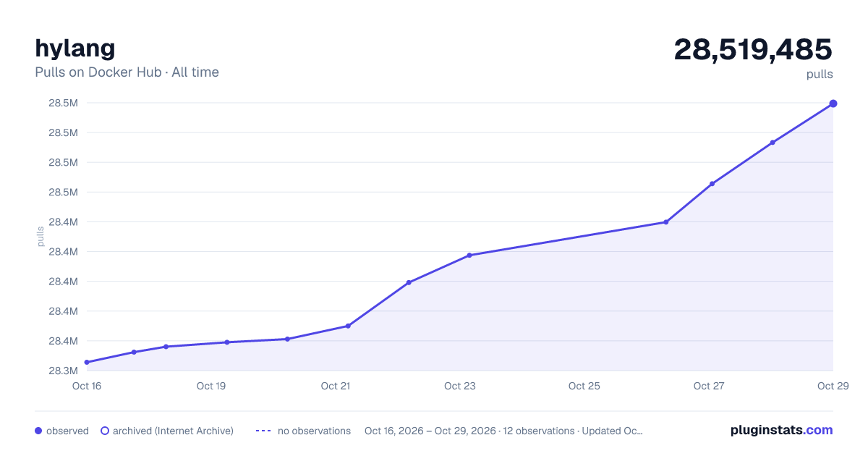Open the pluginstats.com link
Screen dimensions: 868x456
[781, 430]
